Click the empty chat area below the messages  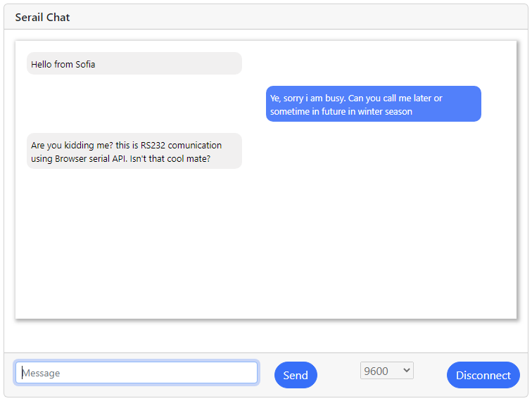[266, 246]
